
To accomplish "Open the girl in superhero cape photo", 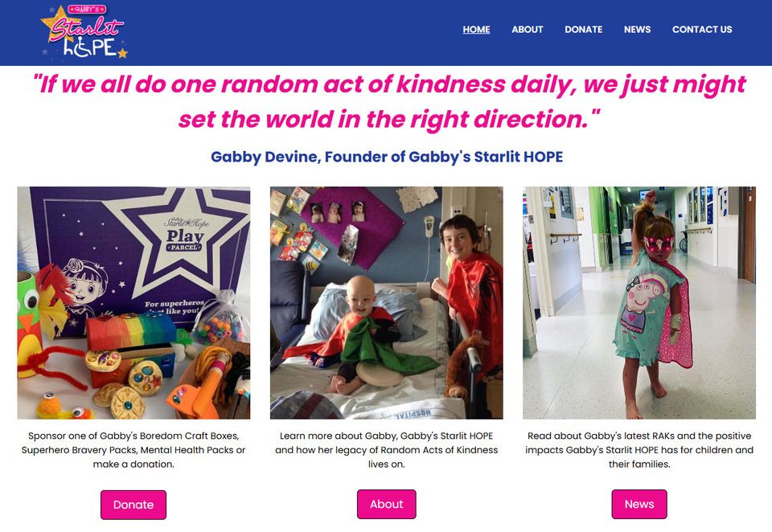I will (x=639, y=303).
